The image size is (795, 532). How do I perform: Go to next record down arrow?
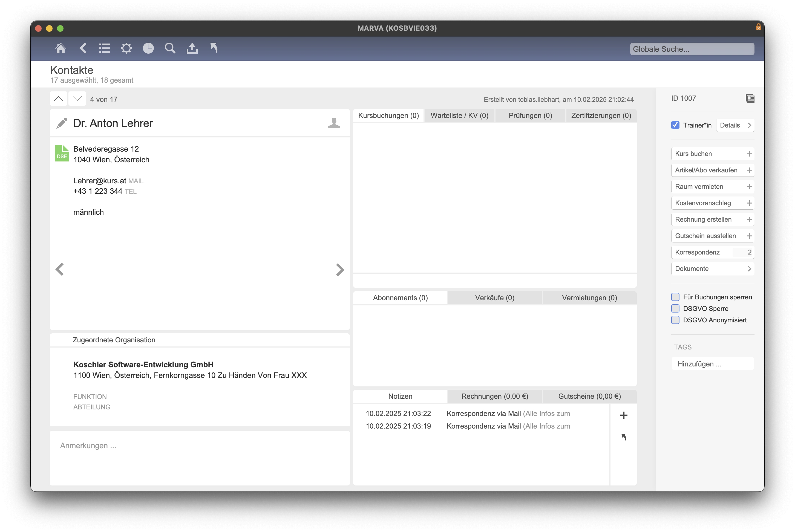pos(77,99)
